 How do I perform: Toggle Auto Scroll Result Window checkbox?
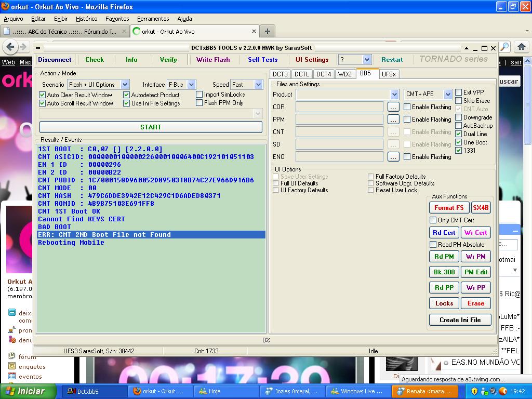[43, 103]
